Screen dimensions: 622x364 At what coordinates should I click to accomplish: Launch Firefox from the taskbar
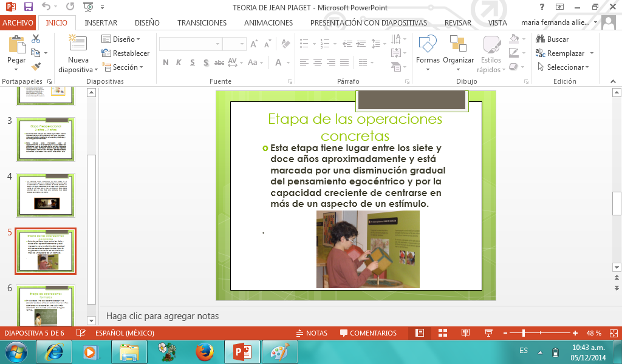pyautogui.click(x=204, y=352)
